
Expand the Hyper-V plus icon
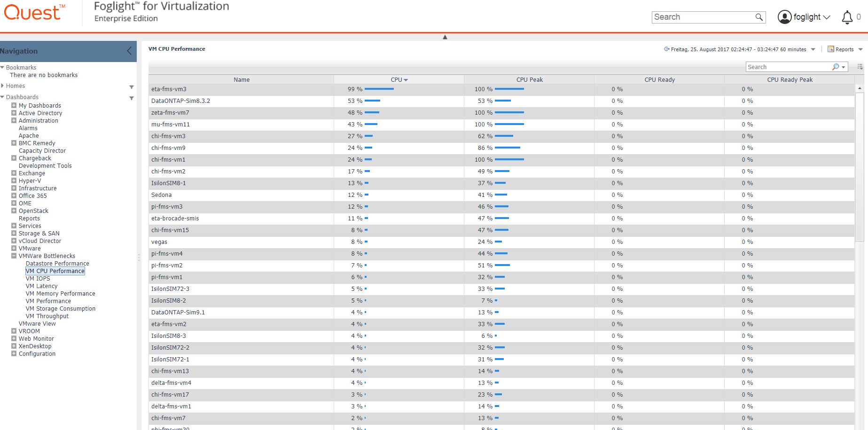coord(14,180)
